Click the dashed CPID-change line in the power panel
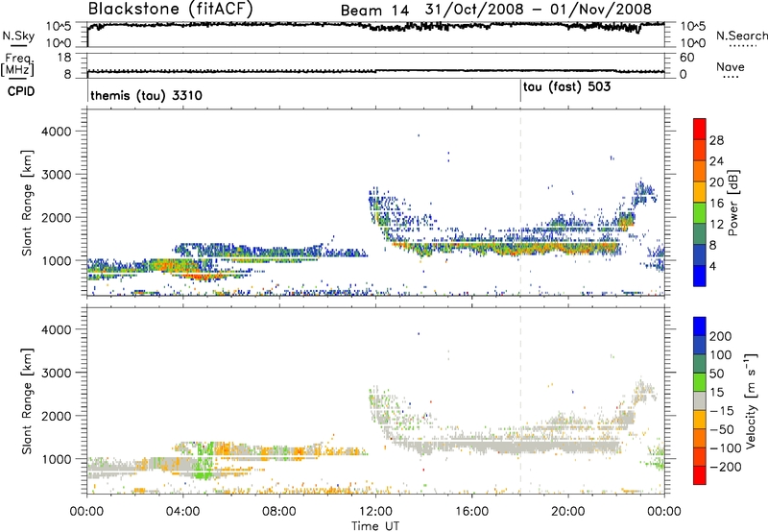768x532 pixels. [x=520, y=203]
